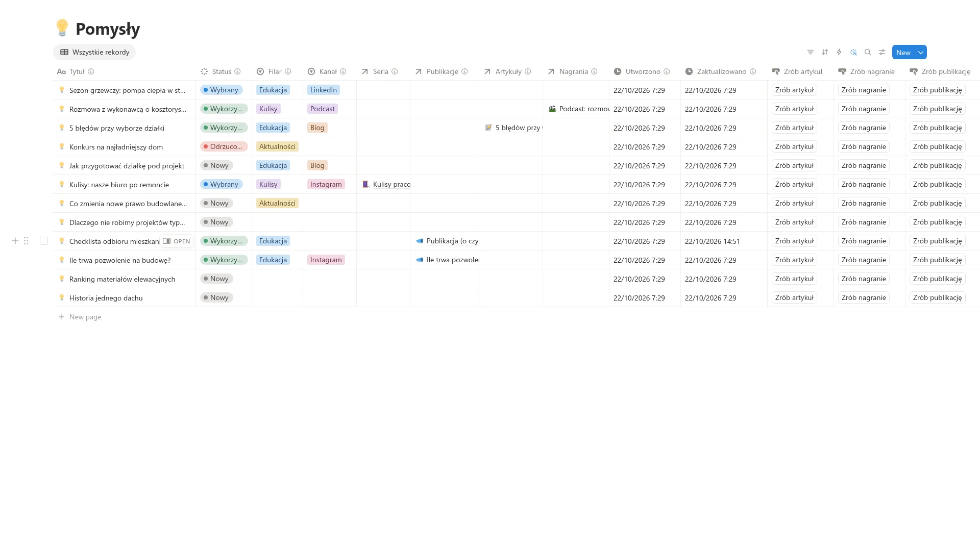Open linked Podcast: rozmowa recording relation
Viewport: 980px width, 551px height.
pos(579,109)
